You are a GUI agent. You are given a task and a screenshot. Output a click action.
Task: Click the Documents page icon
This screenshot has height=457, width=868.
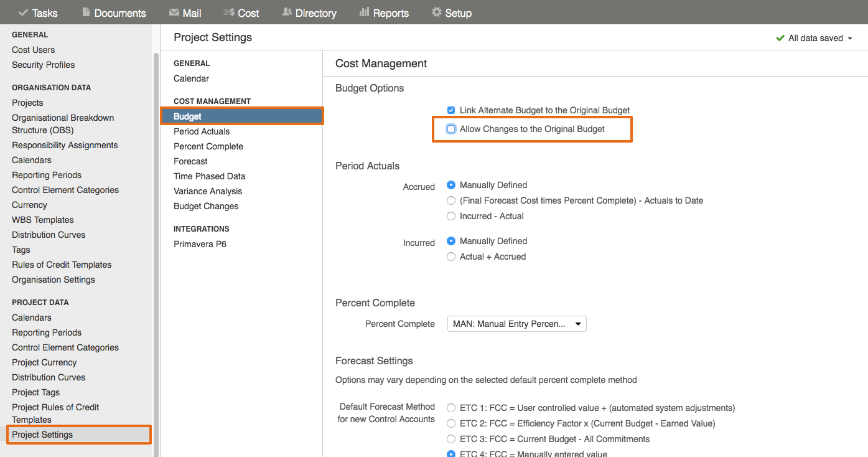point(86,12)
